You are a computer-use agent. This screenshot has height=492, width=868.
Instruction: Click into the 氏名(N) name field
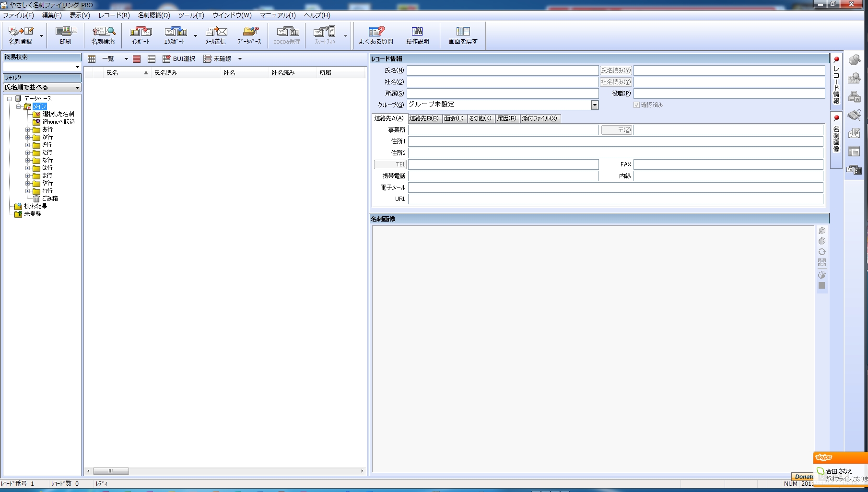coord(503,70)
